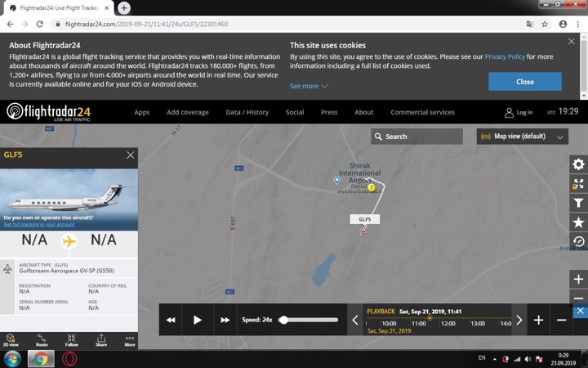The image size is (588, 368).
Task: Open the Data / History menu
Action: (247, 112)
